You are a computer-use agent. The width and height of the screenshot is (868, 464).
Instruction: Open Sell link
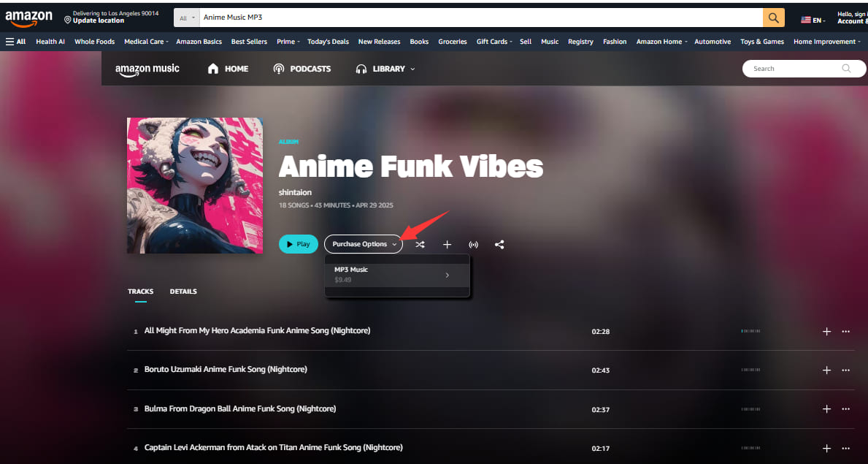click(x=526, y=42)
